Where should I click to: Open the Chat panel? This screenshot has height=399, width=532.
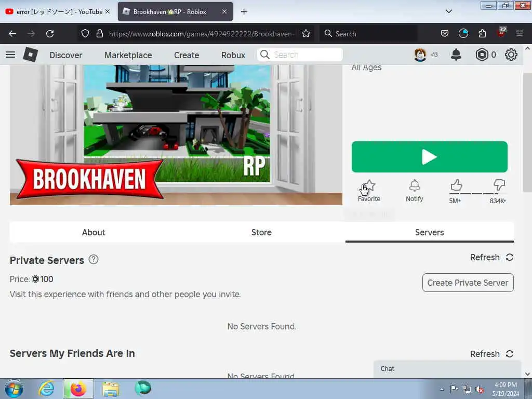pos(447,369)
